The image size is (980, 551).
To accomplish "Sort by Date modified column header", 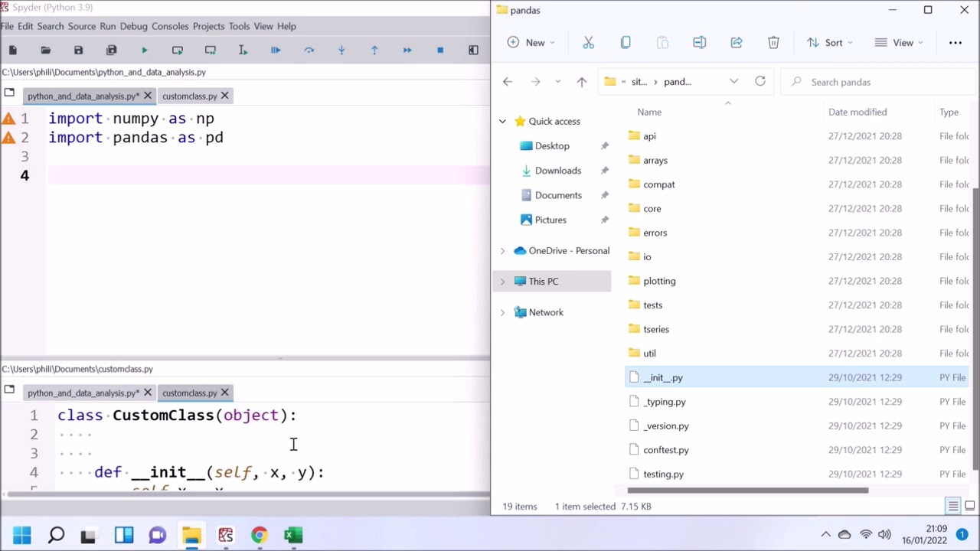I will [857, 112].
